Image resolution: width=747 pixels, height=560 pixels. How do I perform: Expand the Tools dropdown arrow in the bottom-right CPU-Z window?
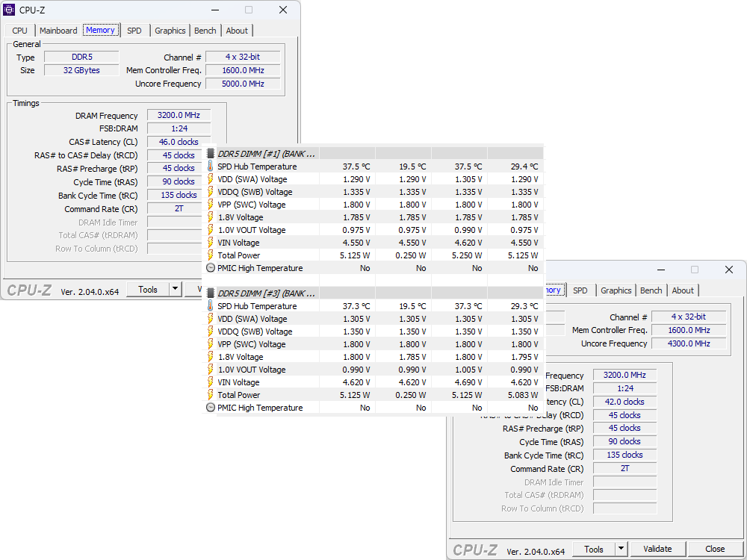(621, 550)
